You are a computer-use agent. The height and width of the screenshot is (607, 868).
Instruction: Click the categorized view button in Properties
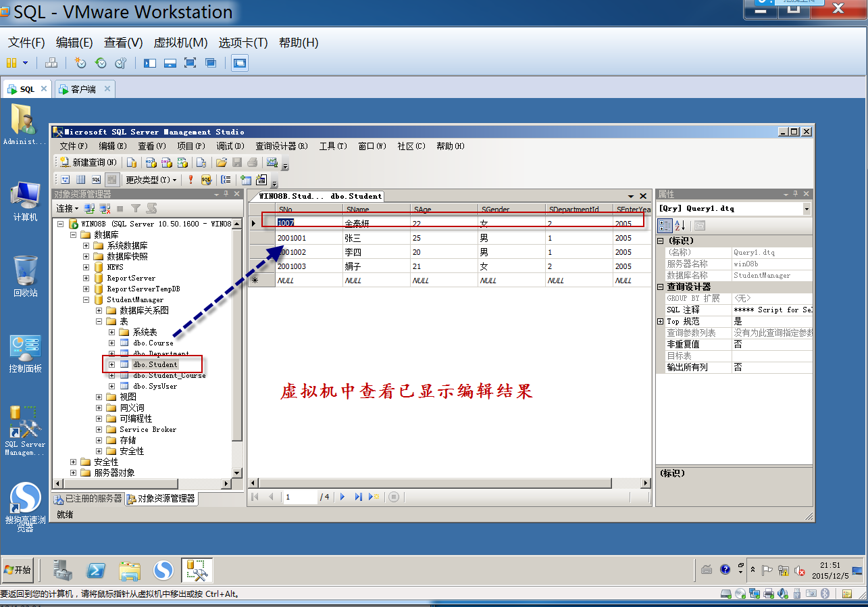tap(665, 226)
